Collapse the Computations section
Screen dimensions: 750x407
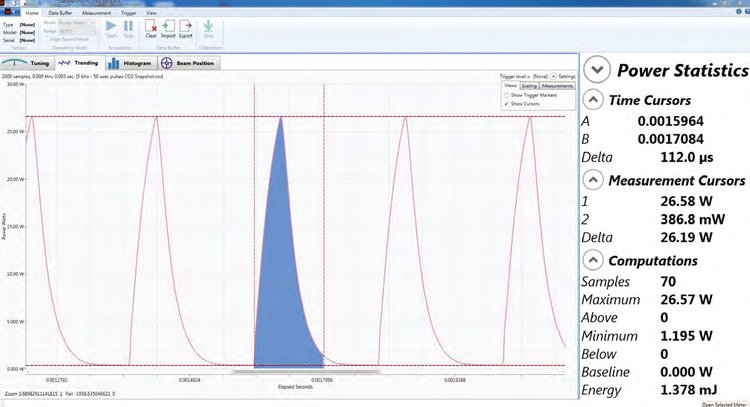click(x=593, y=261)
